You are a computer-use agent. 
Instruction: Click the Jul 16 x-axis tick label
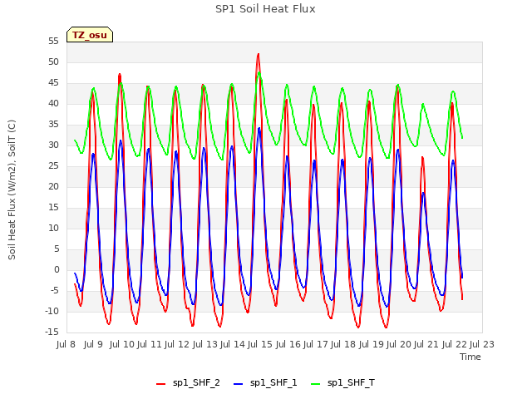tap(288, 344)
